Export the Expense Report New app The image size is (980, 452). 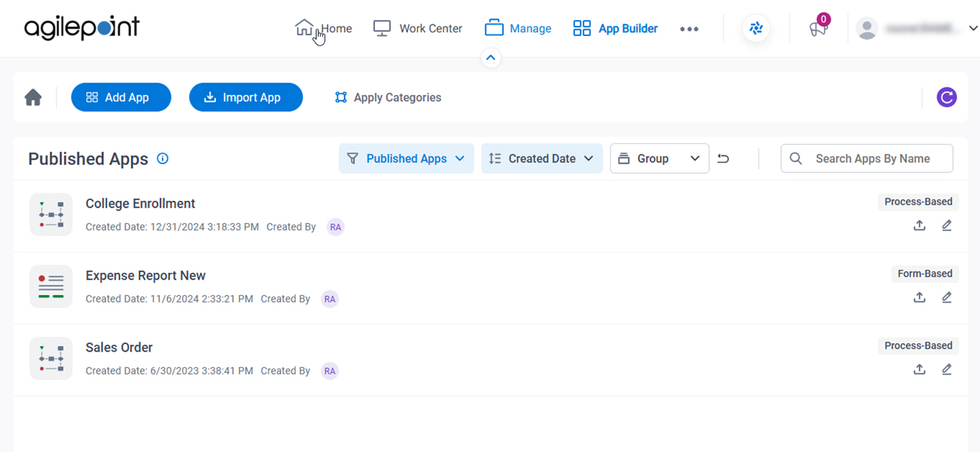pyautogui.click(x=920, y=297)
